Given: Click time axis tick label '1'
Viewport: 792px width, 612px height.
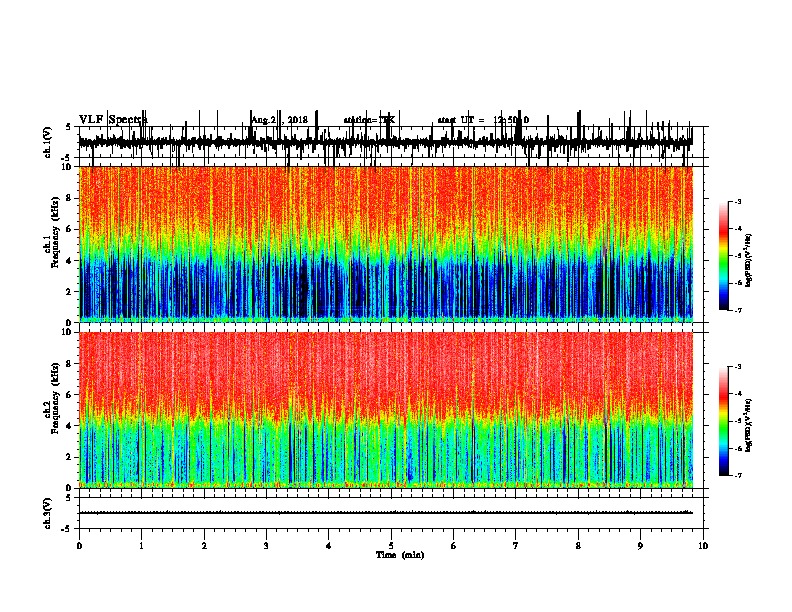Looking at the screenshot, I should 141,545.
